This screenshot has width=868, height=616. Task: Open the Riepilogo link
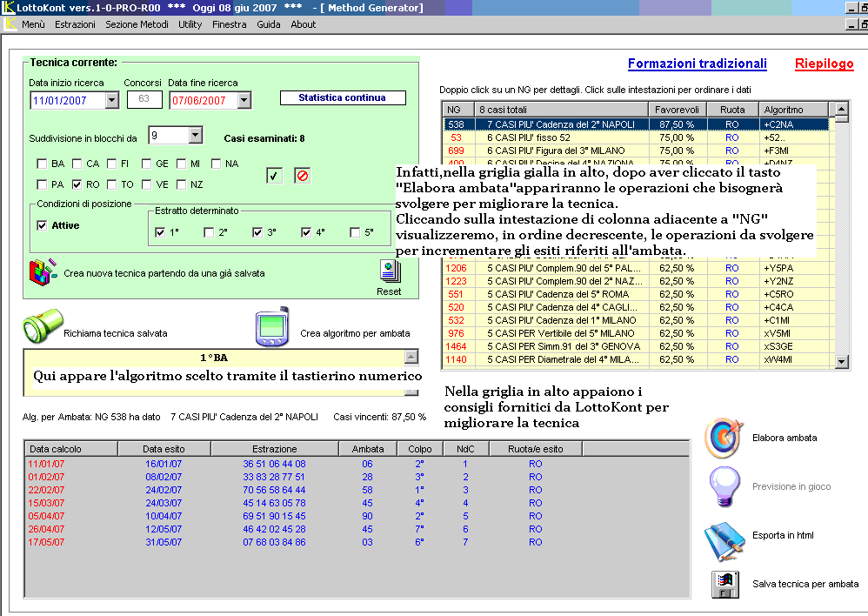pos(825,64)
